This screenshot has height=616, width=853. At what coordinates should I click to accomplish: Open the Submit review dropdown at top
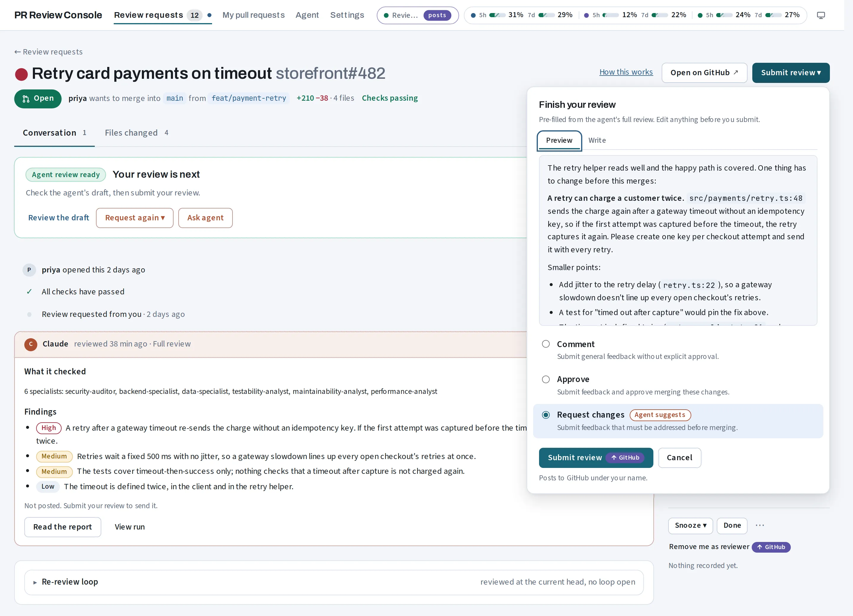(x=791, y=73)
